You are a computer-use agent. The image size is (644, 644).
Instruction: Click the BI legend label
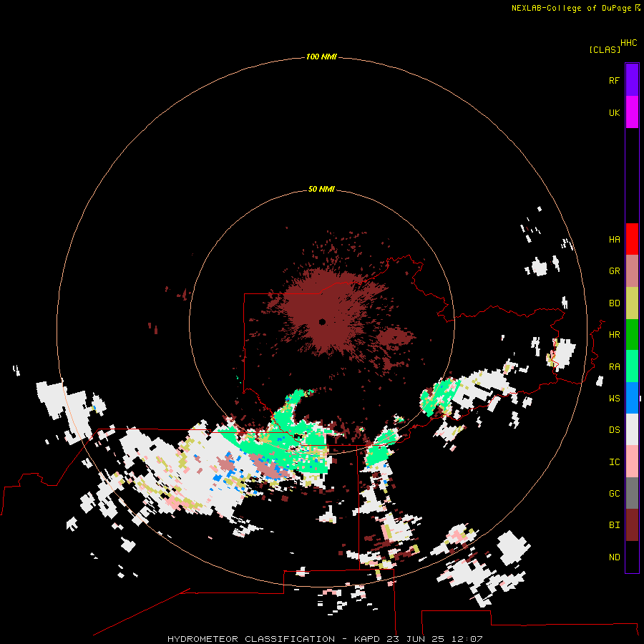click(615, 525)
